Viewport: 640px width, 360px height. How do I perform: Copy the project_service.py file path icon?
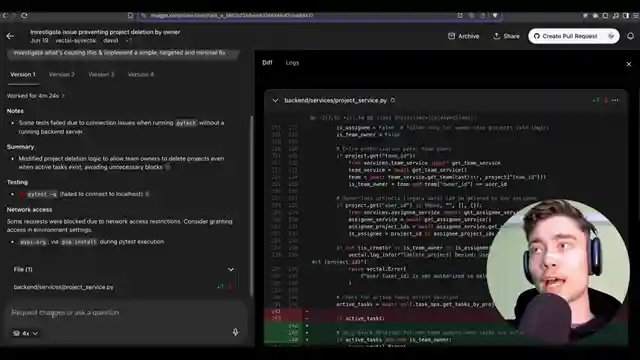pyautogui.click(x=393, y=100)
